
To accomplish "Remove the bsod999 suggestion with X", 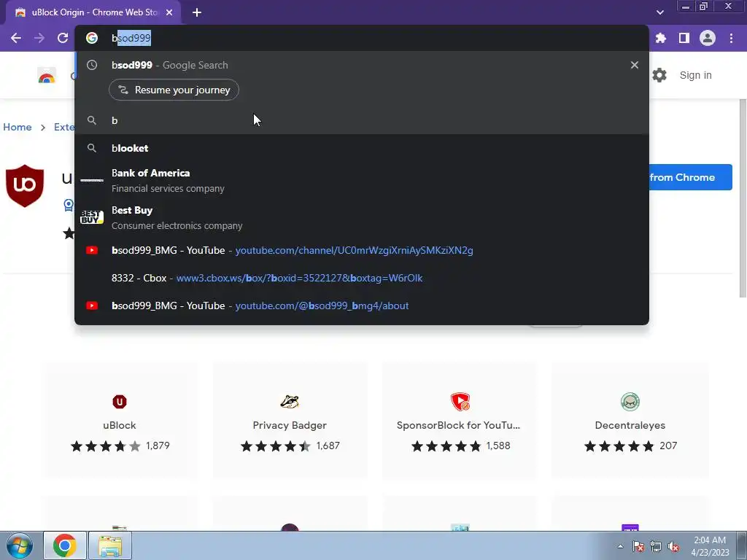I will (634, 65).
